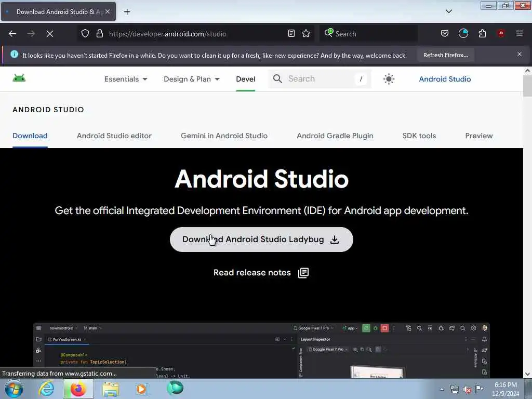Toggle the light/dark theme sun icon
Image resolution: width=532 pixels, height=399 pixels.
[389, 79]
